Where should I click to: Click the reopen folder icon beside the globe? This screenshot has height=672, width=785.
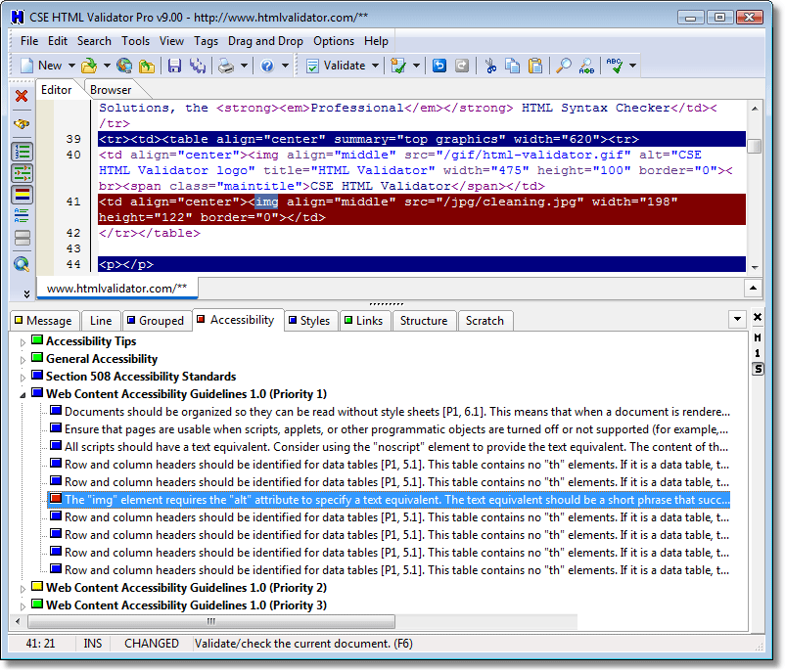147,66
